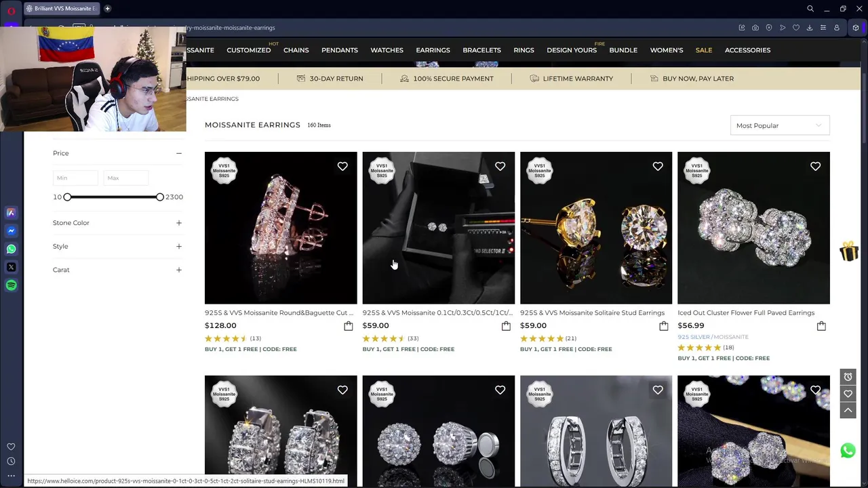Open Messenger in the browser sidebar

pos(11,230)
